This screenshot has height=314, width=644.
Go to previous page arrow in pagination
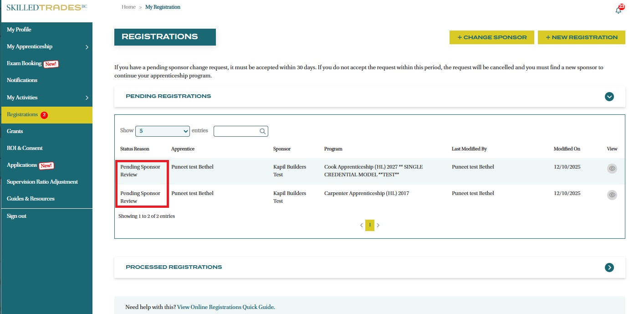(x=362, y=225)
